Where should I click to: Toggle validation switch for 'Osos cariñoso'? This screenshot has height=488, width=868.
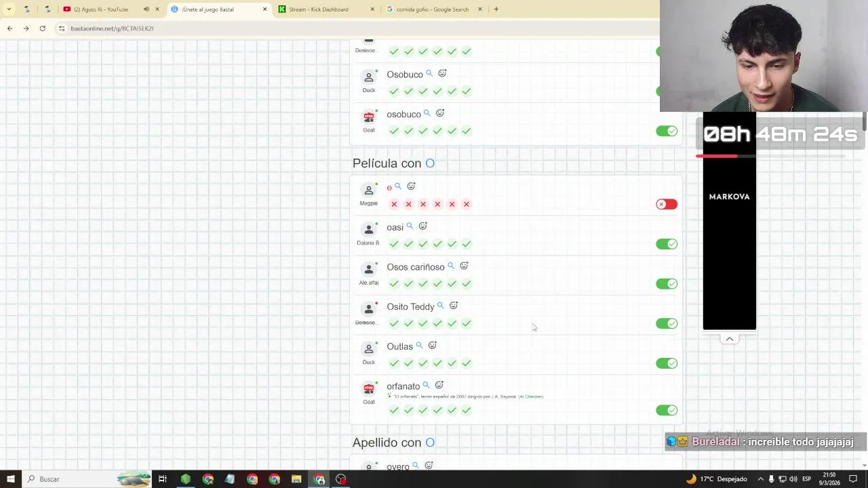(667, 284)
